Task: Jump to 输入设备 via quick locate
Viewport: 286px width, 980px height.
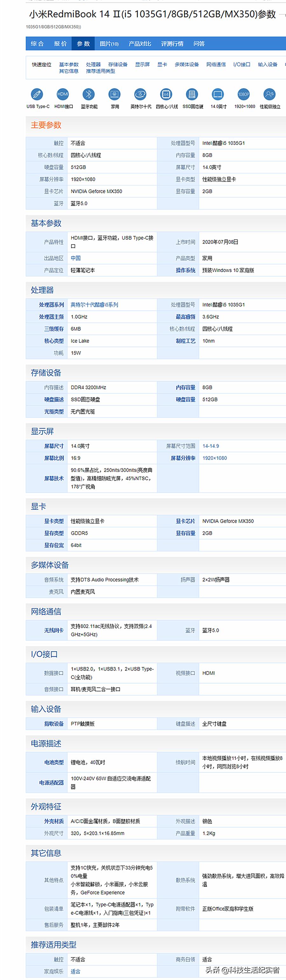Action: (x=268, y=65)
